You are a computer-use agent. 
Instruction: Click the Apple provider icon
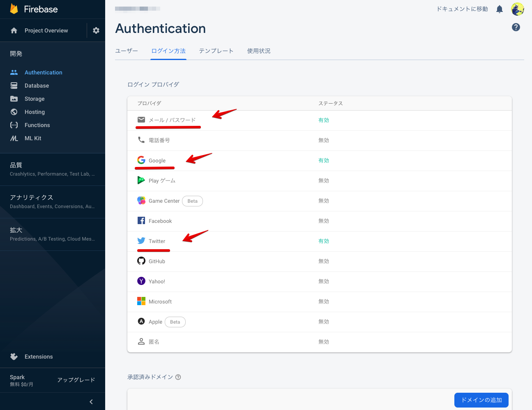(141, 321)
